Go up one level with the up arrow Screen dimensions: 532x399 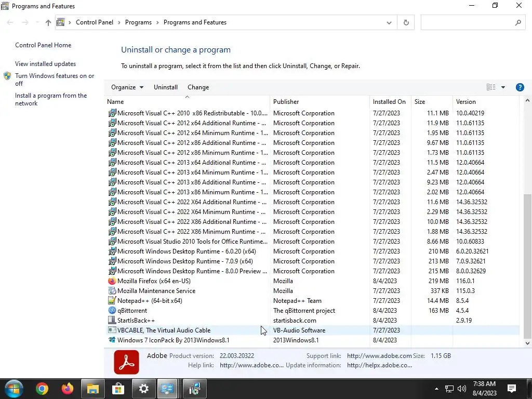point(48,22)
